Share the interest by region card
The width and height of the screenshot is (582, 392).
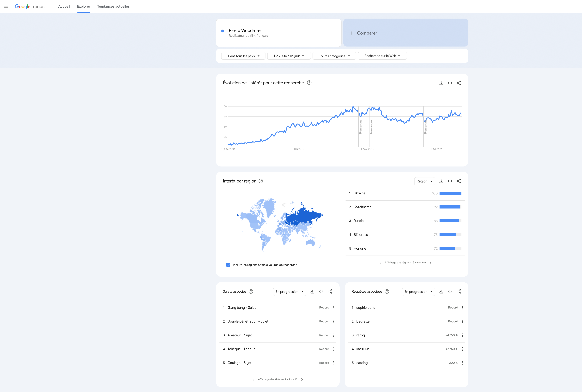(x=459, y=181)
